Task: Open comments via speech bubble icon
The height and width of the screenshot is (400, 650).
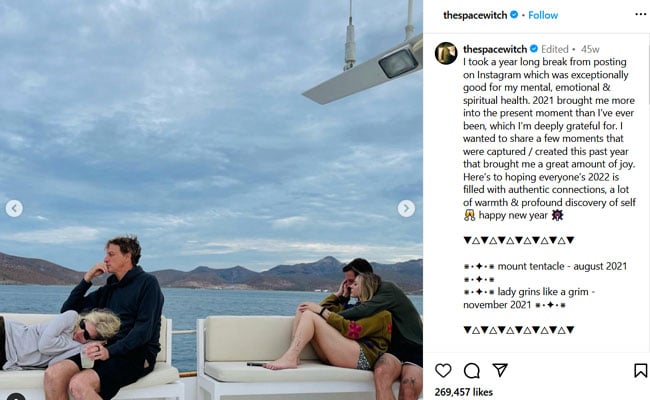Action: click(472, 371)
